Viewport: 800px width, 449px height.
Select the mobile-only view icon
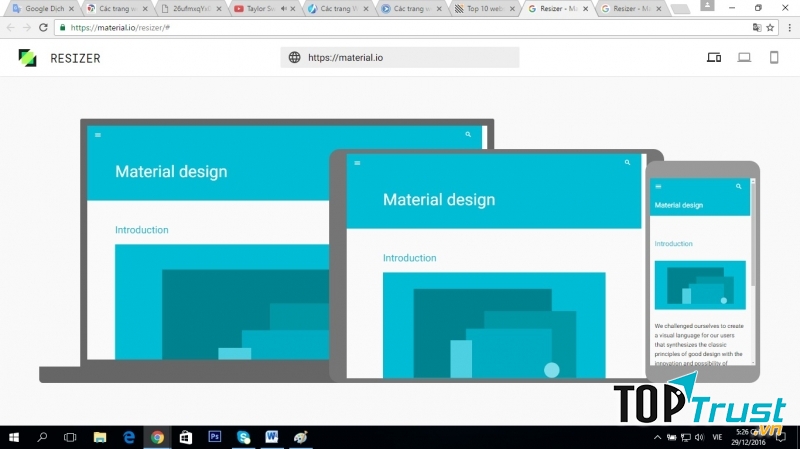[774, 58]
